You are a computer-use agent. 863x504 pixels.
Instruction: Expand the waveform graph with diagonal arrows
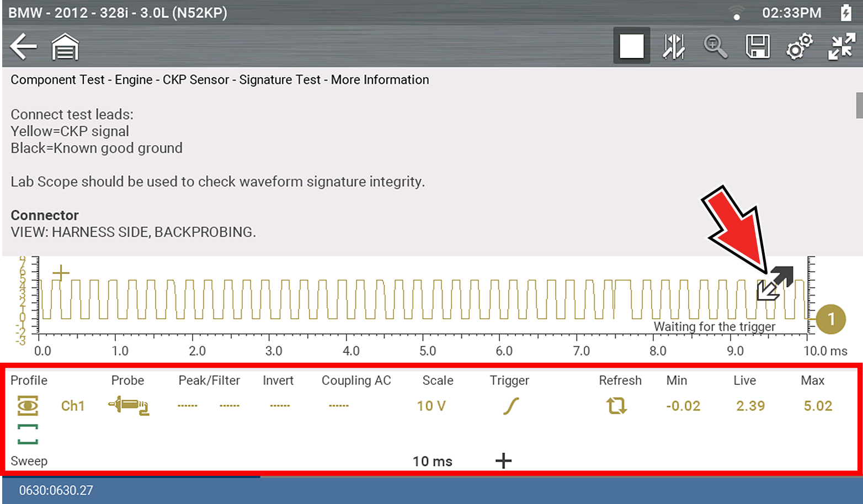(x=775, y=283)
